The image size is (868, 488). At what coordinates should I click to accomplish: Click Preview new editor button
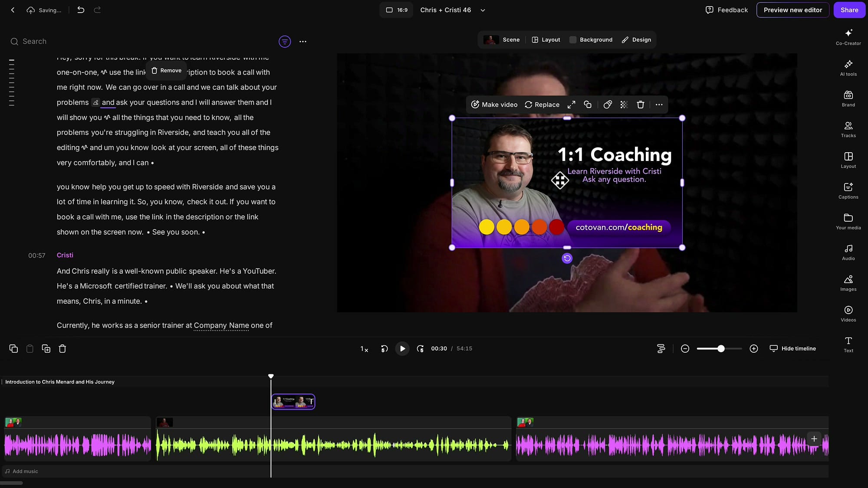pyautogui.click(x=792, y=10)
